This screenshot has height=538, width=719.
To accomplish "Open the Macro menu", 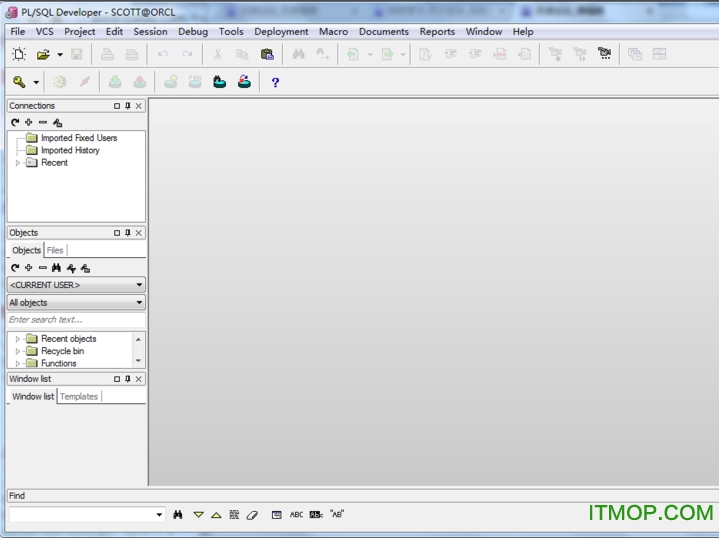I will pos(333,32).
